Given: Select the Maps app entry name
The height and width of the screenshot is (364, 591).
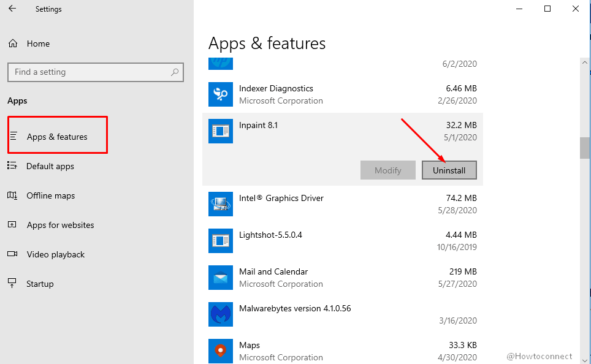Looking at the screenshot, I should [249, 345].
